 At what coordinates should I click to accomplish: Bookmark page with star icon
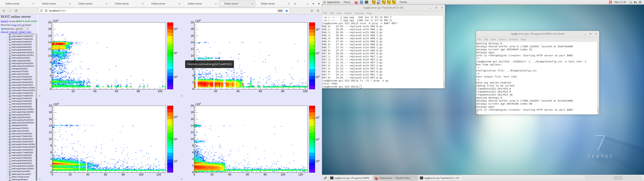(x=287, y=11)
